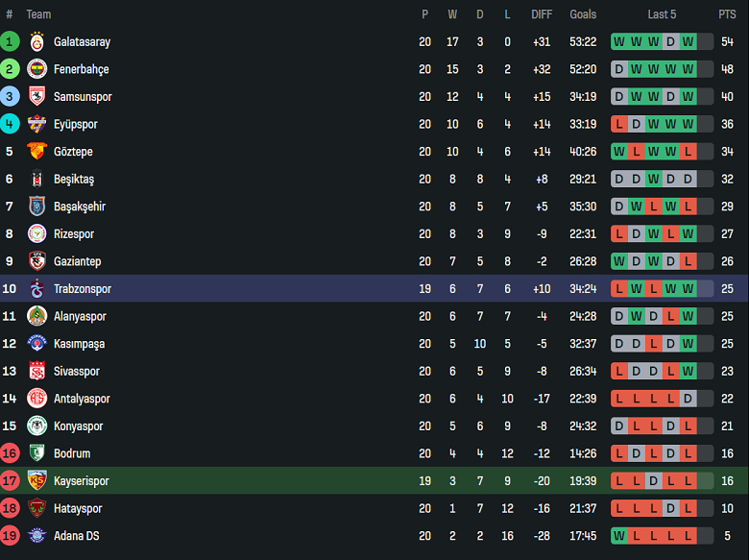Click Antalyaspor's latest D form badge

click(688, 399)
